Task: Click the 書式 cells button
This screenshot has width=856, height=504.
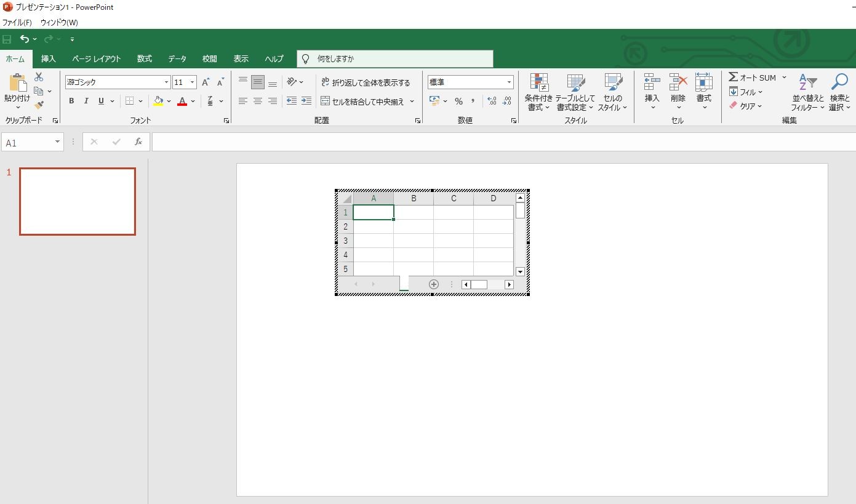Action: pyautogui.click(x=704, y=92)
